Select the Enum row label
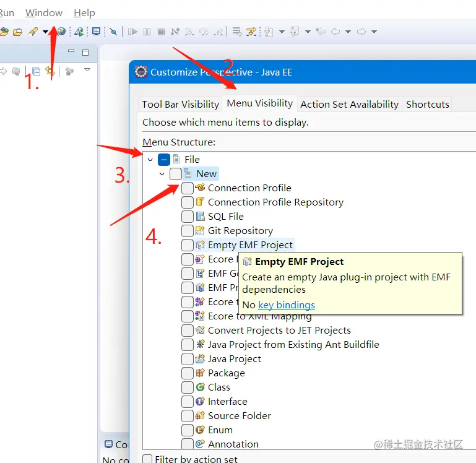 [220, 430]
